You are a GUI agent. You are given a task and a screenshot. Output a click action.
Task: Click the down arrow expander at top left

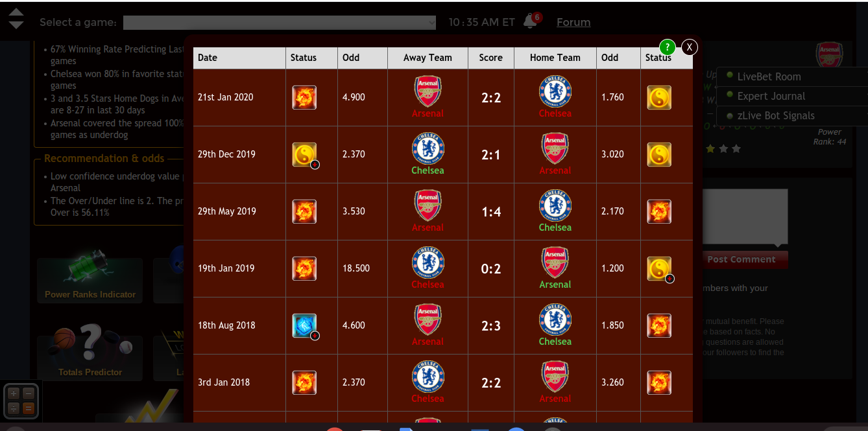[x=16, y=25]
